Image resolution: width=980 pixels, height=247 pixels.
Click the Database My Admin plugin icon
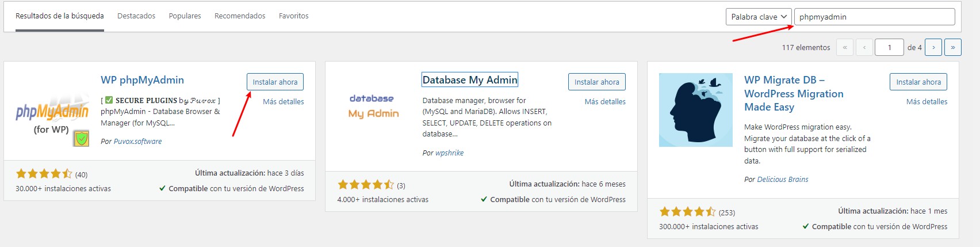coord(373,107)
